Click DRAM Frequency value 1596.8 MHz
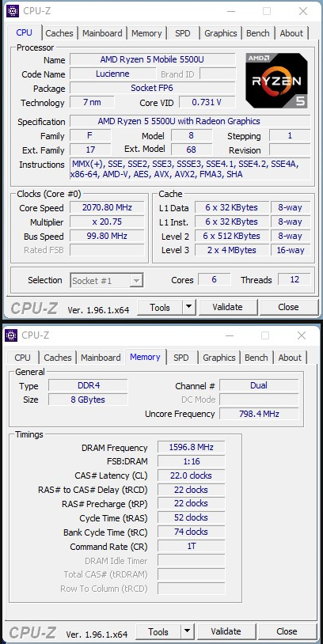The width and height of the screenshot is (323, 644). (x=191, y=447)
